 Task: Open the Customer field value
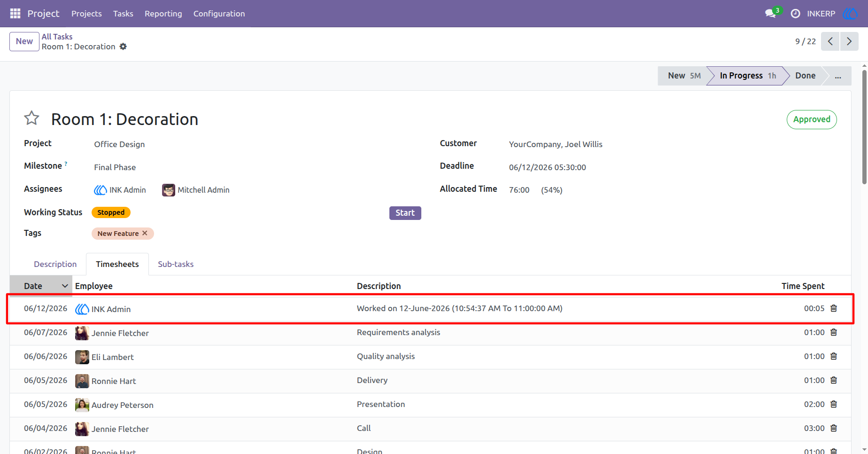[x=556, y=144]
